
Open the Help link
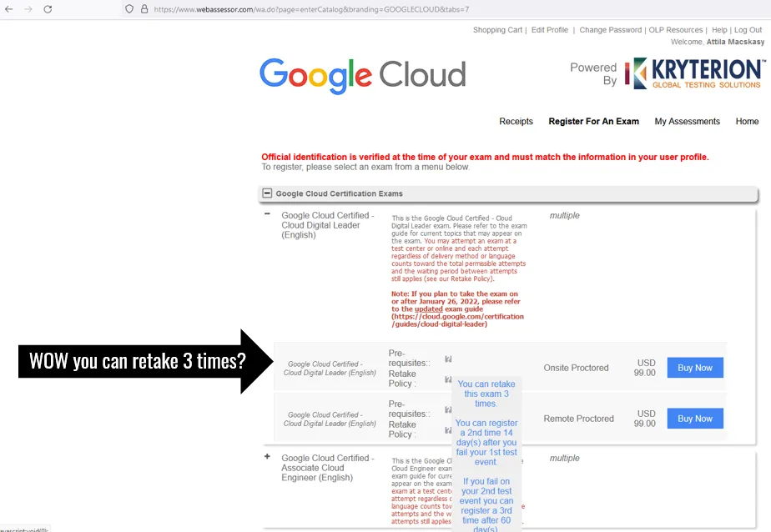(719, 30)
